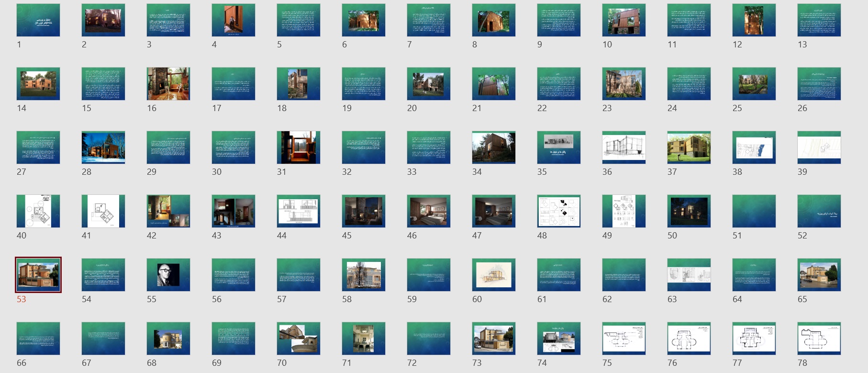Select slide 1 title thumbnail
The height and width of the screenshot is (373, 868).
tap(38, 20)
